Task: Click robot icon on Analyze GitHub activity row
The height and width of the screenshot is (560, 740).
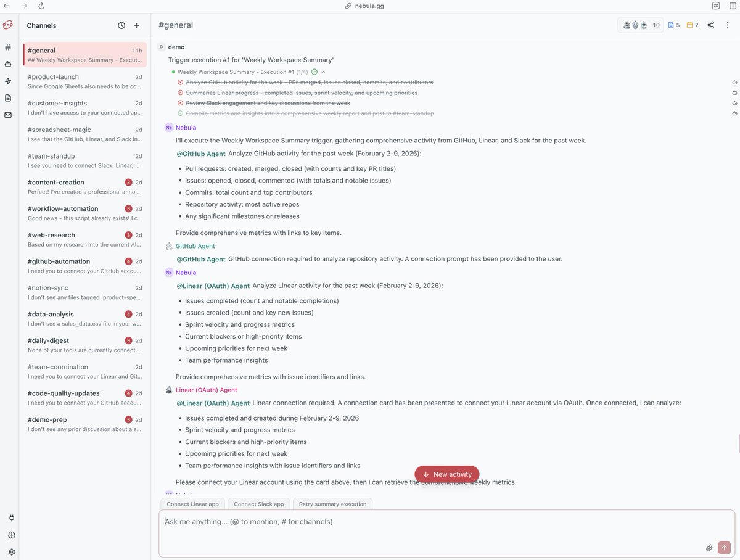Action: pos(734,82)
